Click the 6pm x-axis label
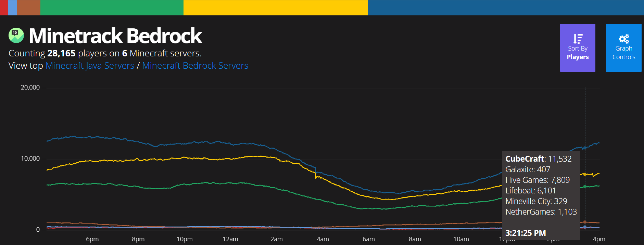This screenshot has height=245, width=644. tap(92, 239)
